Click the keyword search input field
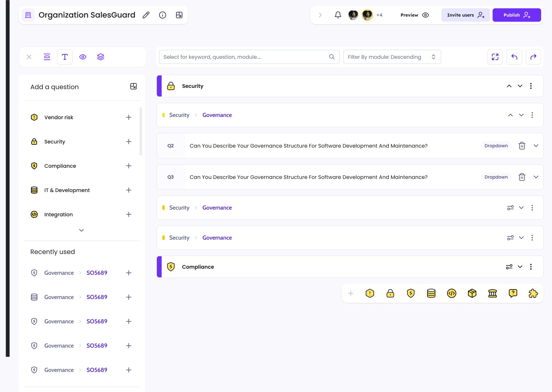Image resolution: width=552 pixels, height=392 pixels. click(244, 57)
